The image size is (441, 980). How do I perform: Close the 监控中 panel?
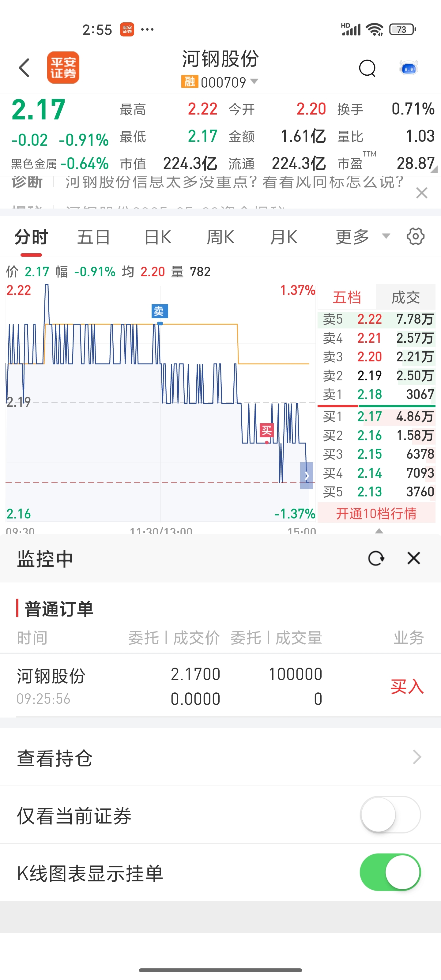414,558
